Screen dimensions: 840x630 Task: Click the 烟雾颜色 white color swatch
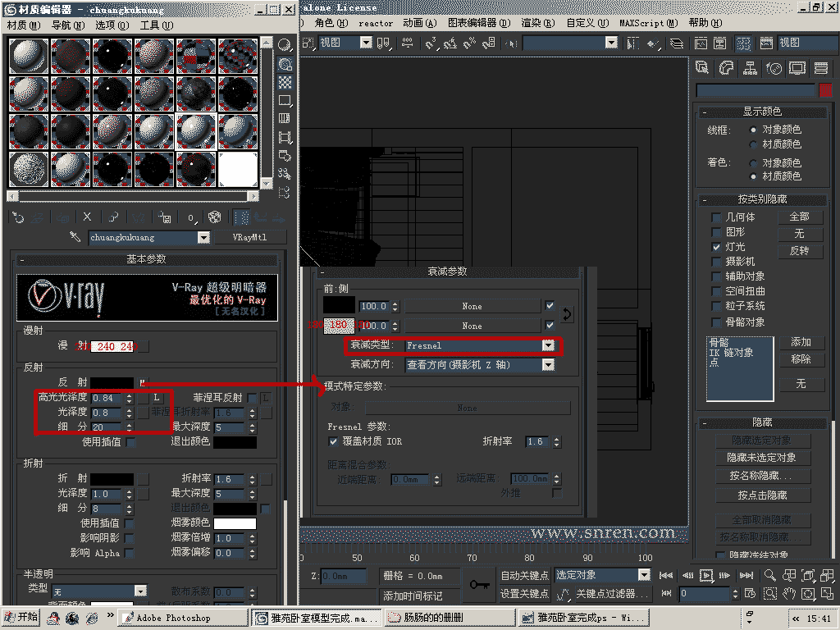point(235,523)
